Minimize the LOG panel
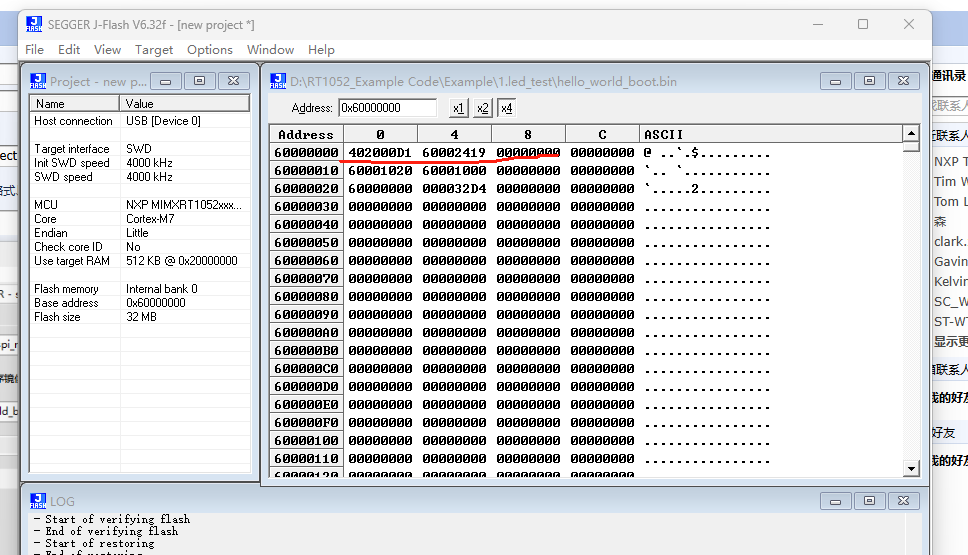The height and width of the screenshot is (555, 968). tap(835, 501)
